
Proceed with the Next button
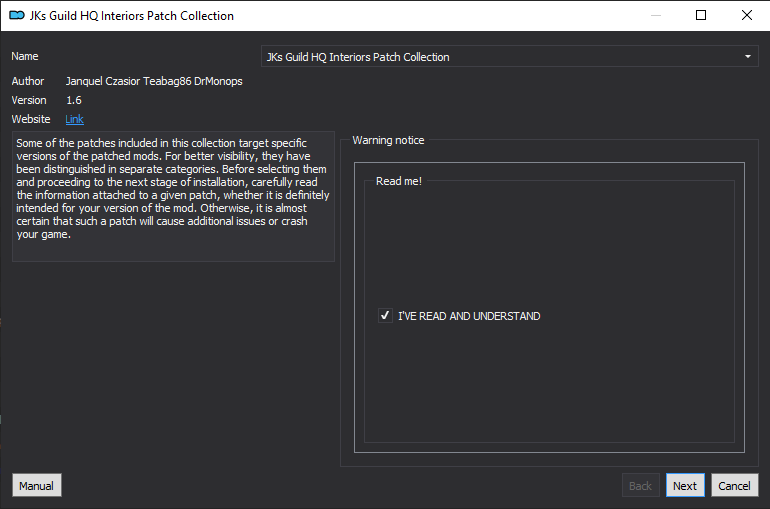[x=685, y=485]
